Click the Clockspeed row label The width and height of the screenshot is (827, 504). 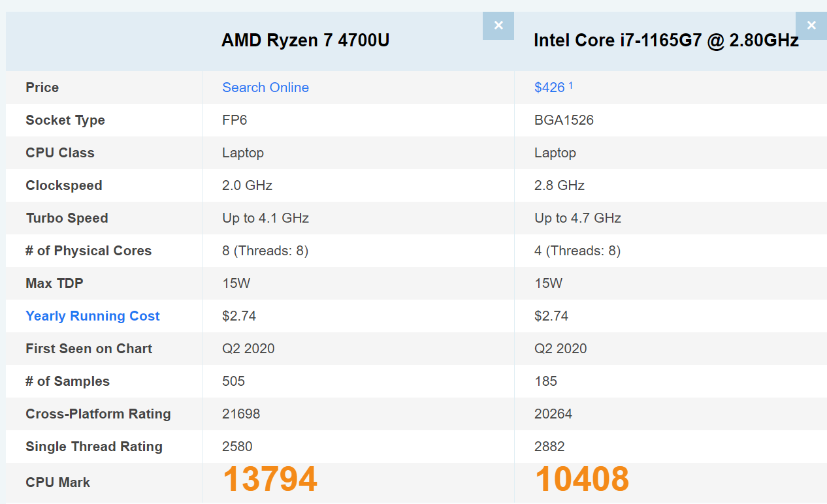point(64,185)
